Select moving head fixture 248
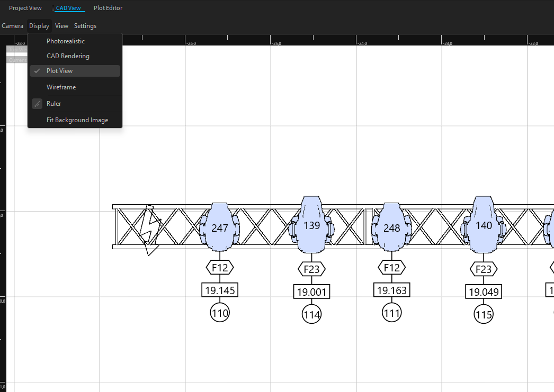This screenshot has height=392, width=554. 391,227
